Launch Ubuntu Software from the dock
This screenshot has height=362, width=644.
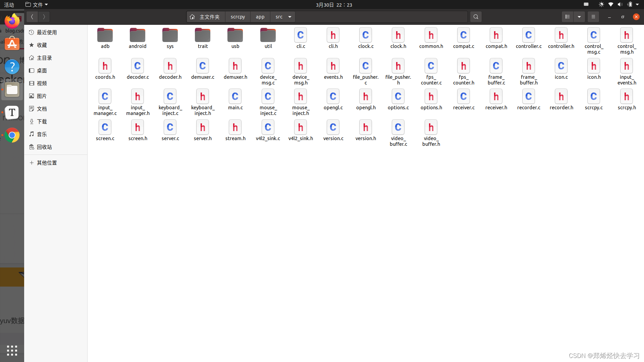12,44
